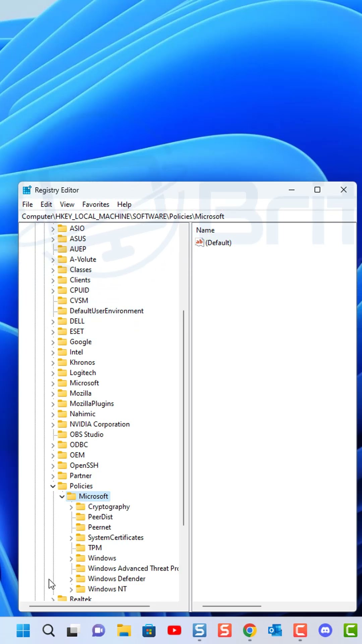This screenshot has width=362, height=644.
Task: Open File Explorer from taskbar
Action: (124, 631)
